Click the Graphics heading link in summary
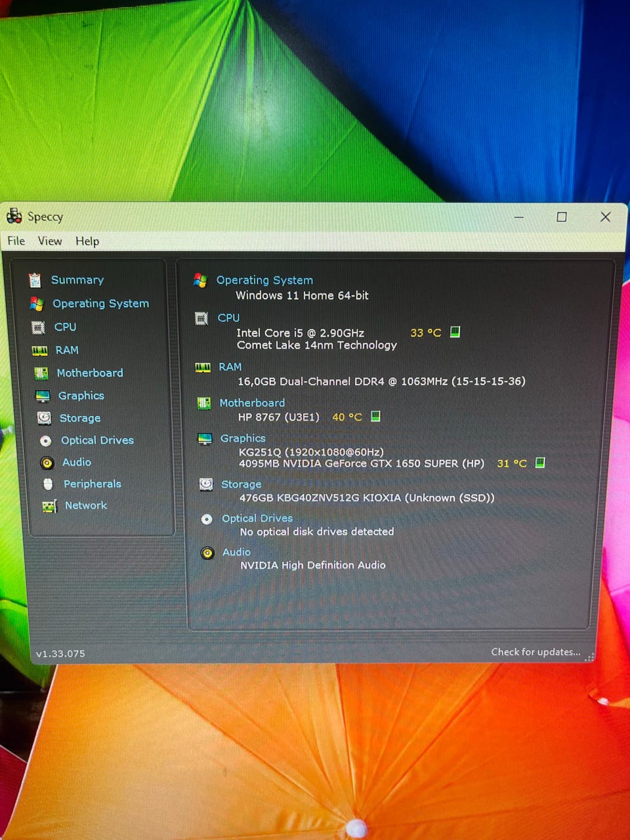This screenshot has height=840, width=630. (x=243, y=438)
